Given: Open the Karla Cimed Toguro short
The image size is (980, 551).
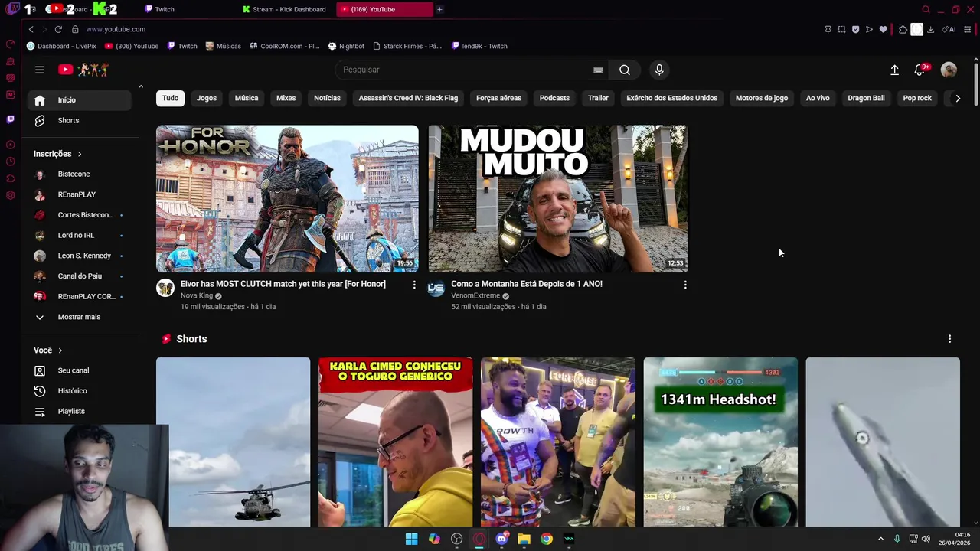Looking at the screenshot, I should [396, 442].
